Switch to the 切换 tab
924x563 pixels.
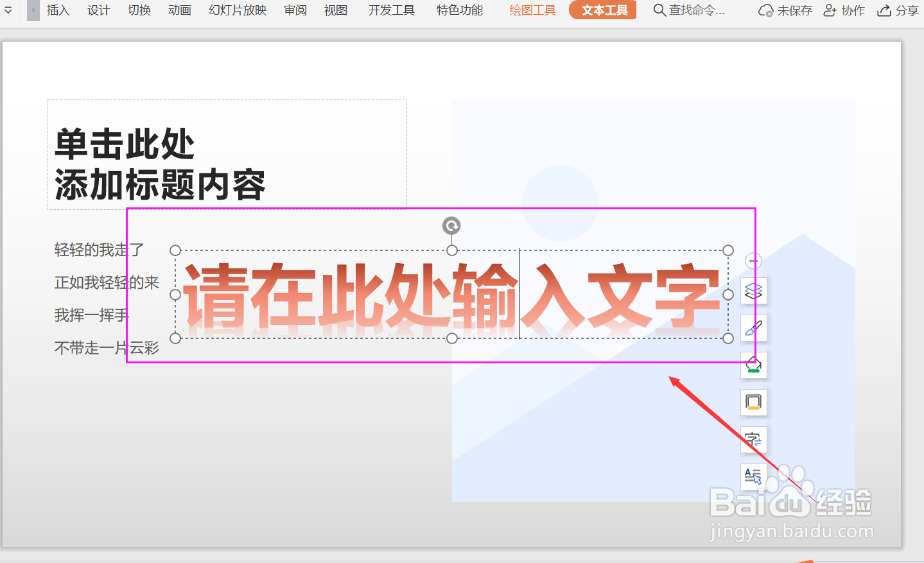139,10
